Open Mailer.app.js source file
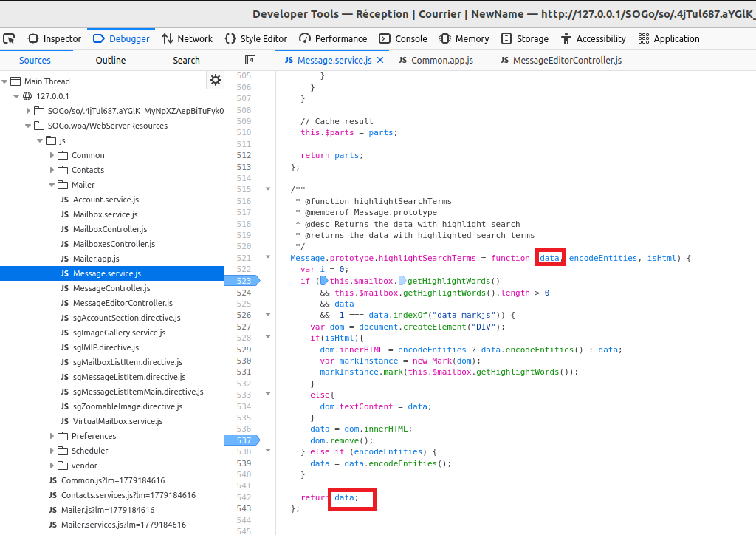The image size is (756, 535). [x=96, y=259]
